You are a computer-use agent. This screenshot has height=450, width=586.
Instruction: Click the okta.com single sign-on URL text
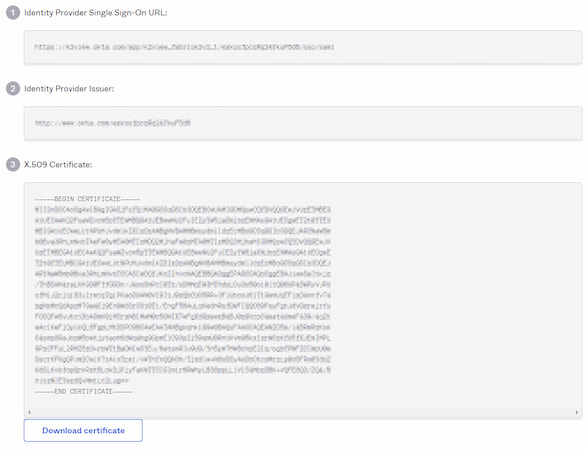pyautogui.click(x=184, y=47)
